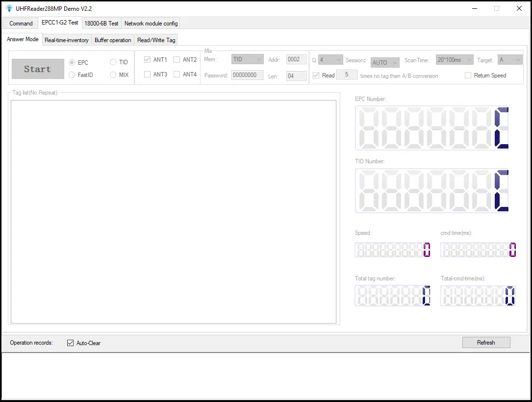
Task: Open the Network module config tab
Action: point(151,24)
